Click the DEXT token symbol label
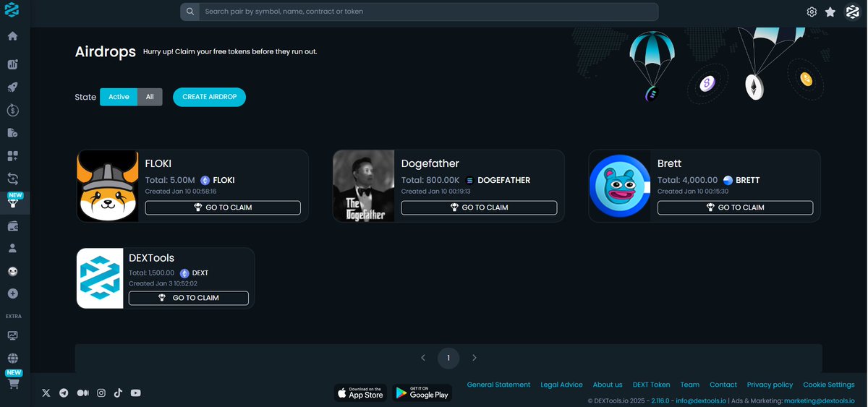The height and width of the screenshot is (407, 868). click(200, 273)
